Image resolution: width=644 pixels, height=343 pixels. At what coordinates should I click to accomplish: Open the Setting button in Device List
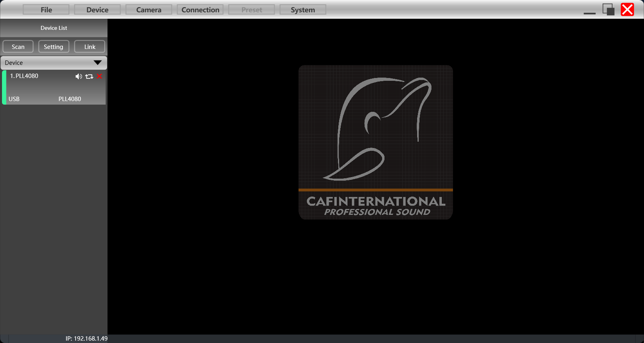coord(53,47)
